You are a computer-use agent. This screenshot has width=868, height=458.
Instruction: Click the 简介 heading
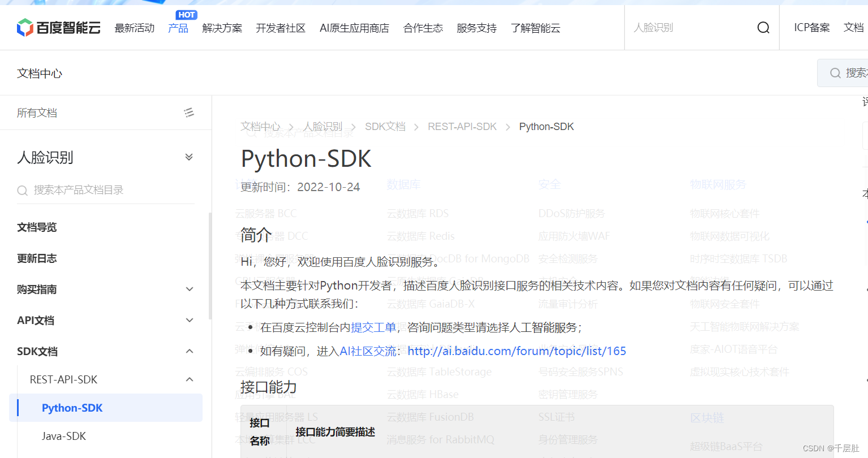coord(256,235)
